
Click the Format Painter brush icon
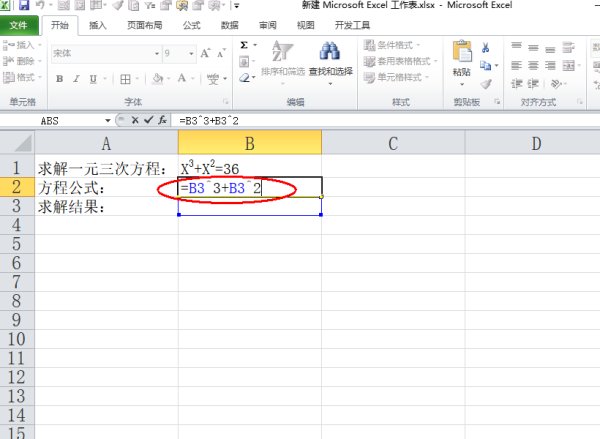coord(486,84)
